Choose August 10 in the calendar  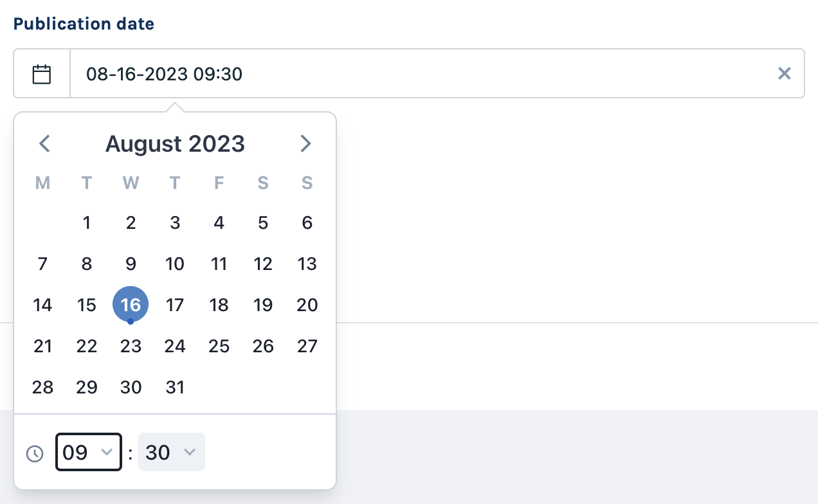[x=175, y=264]
